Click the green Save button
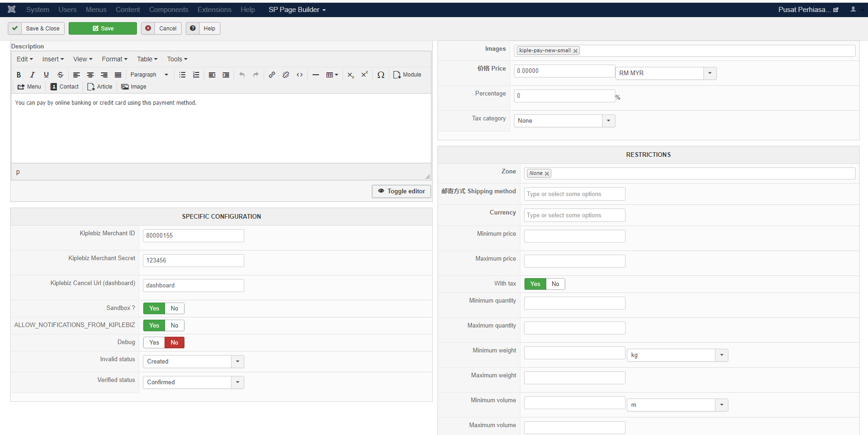Viewport: 868px width, 435px height. (103, 29)
